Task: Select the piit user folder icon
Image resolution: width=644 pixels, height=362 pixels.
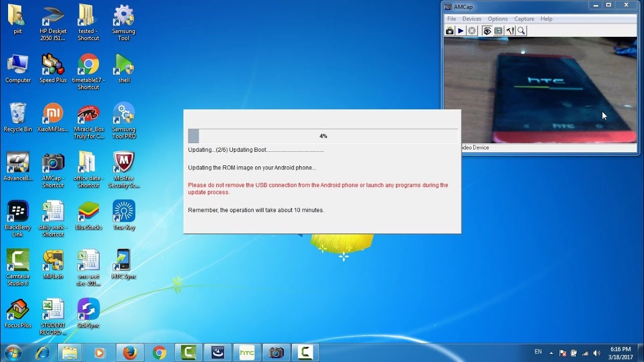Action: point(18,19)
